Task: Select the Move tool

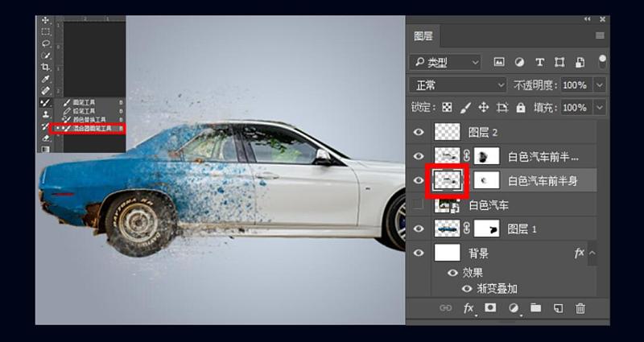Action: tap(46, 21)
